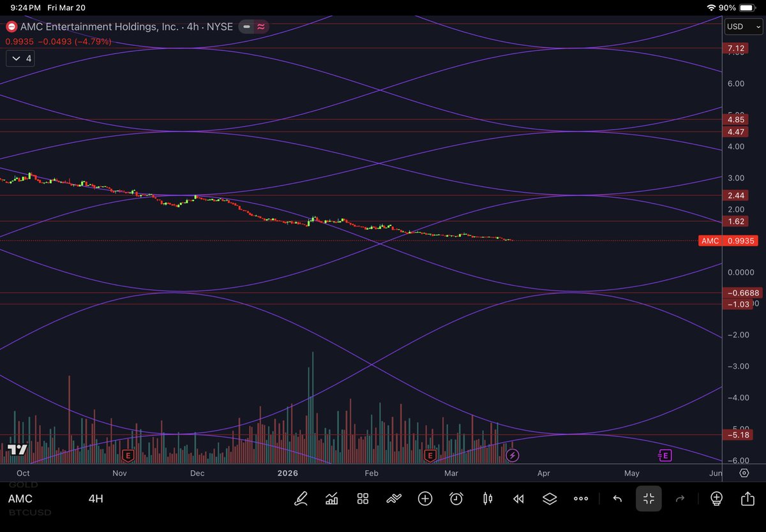
Task: Open chart settings gear by the price scale
Action: pyautogui.click(x=744, y=473)
